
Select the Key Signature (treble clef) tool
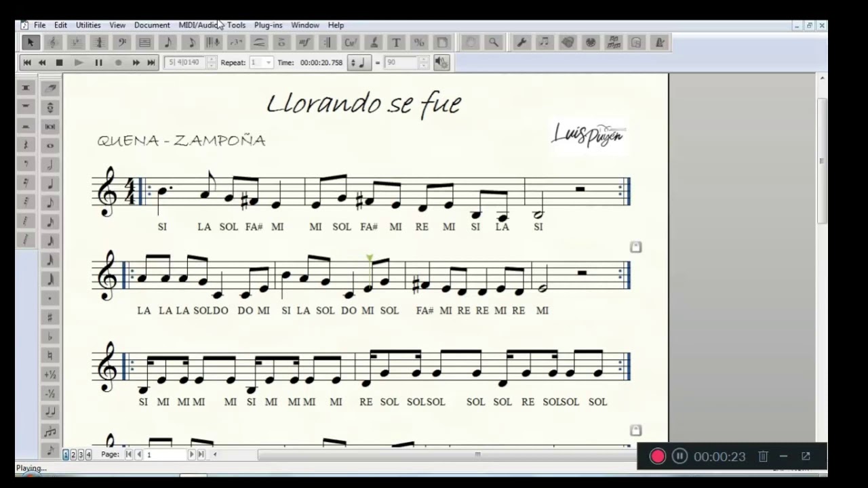(54, 43)
